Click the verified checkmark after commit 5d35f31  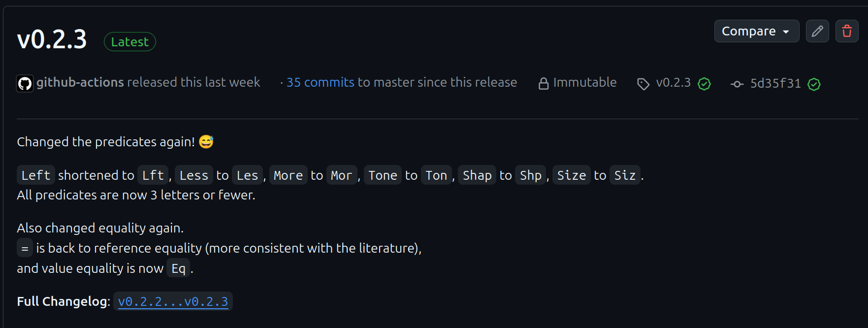[814, 84]
